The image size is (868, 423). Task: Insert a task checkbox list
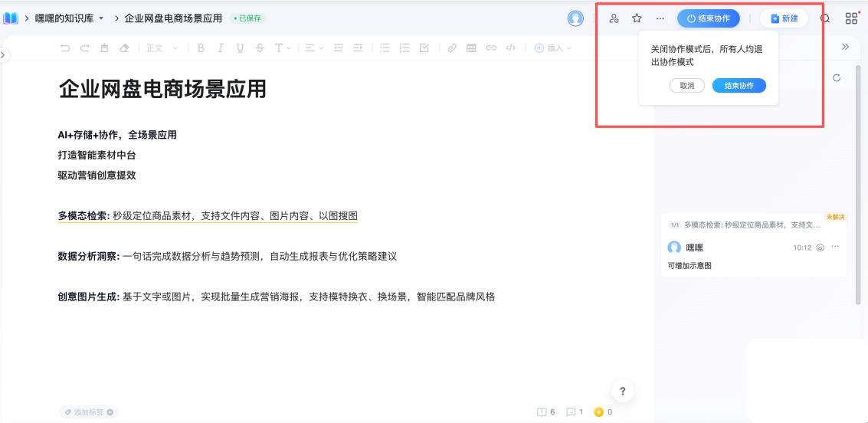pyautogui.click(x=424, y=48)
